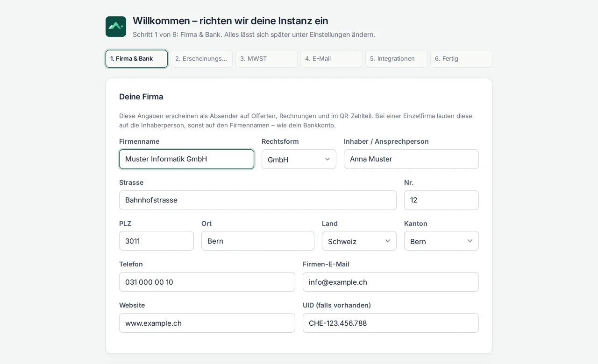The image size is (598, 364).
Task: Open the '4. E-Mail' step tab
Action: [x=331, y=59]
